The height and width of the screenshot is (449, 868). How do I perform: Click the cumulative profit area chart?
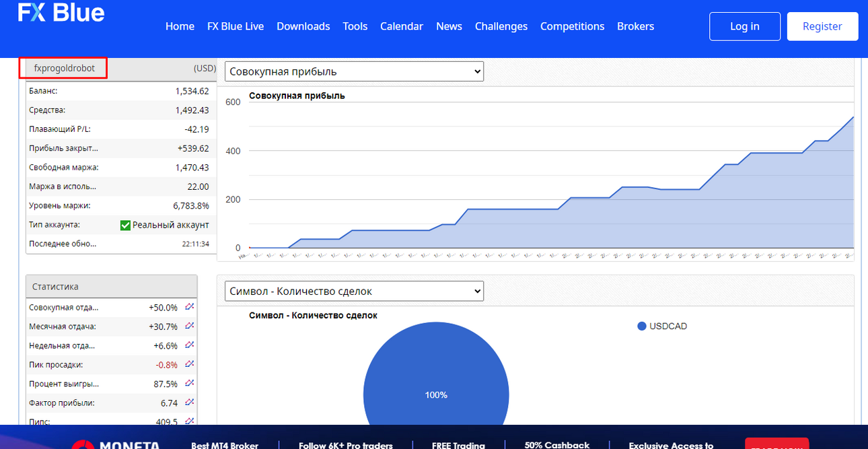(x=550, y=182)
